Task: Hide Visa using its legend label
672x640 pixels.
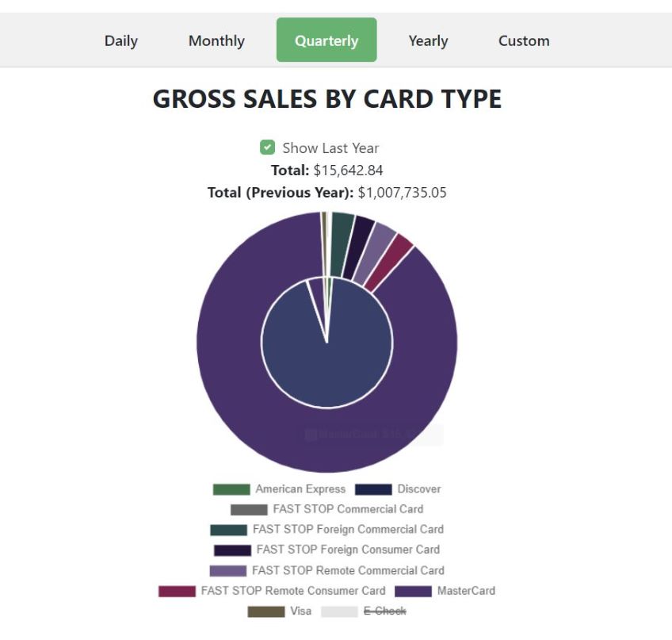Action: (x=300, y=611)
